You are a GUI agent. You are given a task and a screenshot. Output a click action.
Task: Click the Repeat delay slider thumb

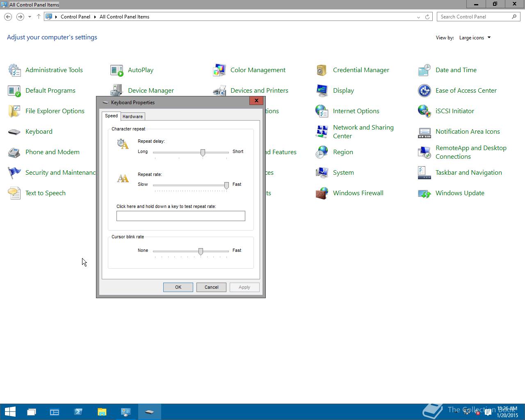point(203,153)
